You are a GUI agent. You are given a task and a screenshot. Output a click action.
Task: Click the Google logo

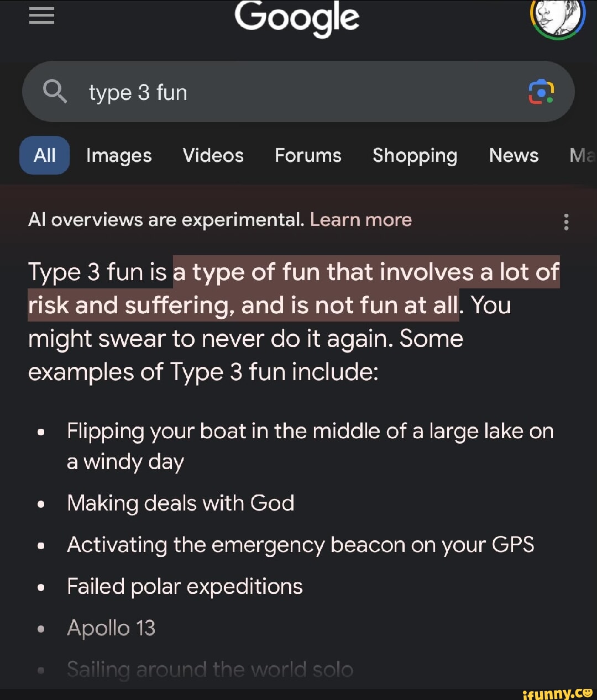coord(297,18)
